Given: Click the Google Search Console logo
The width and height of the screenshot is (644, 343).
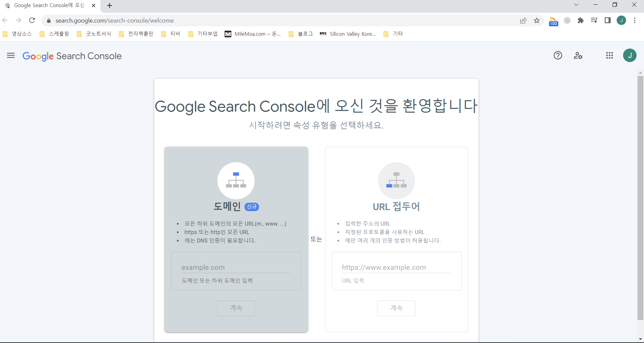Looking at the screenshot, I should (x=72, y=56).
